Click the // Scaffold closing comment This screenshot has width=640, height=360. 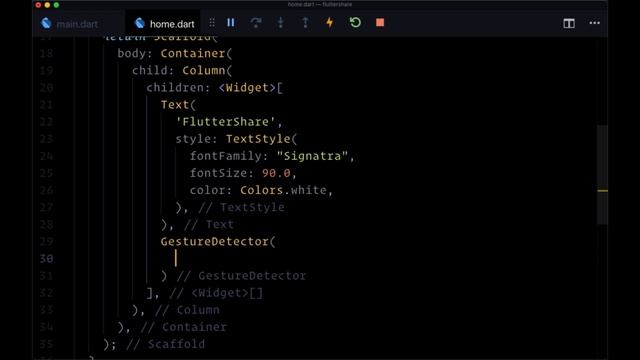(x=165, y=344)
